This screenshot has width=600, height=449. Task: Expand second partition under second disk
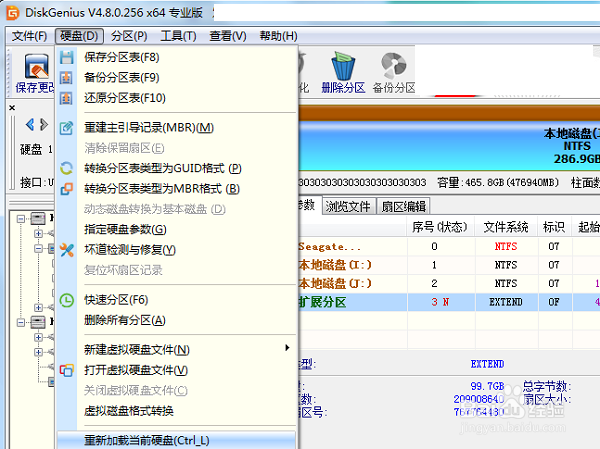38,352
